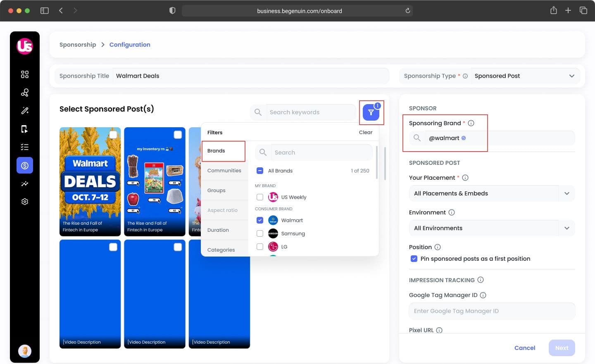Click the magnifier icon in Sponsoring Brand field
The height and width of the screenshot is (364, 595).
pyautogui.click(x=417, y=138)
